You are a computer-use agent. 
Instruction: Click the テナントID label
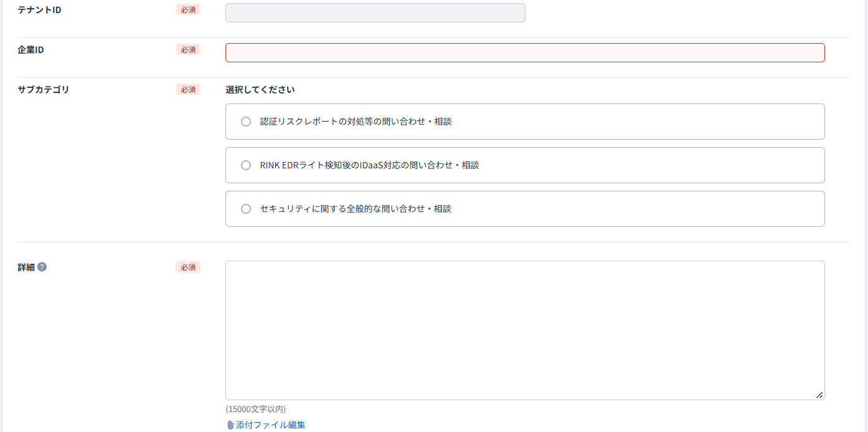click(39, 9)
